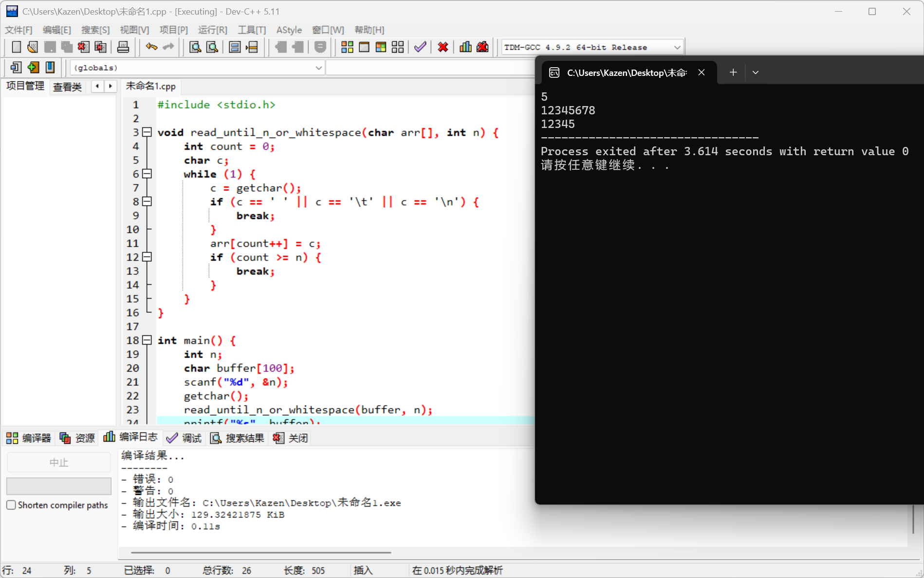Collapse the read_until_n_or_whitespace function fold at line 3
The height and width of the screenshot is (578, 924).
click(x=147, y=132)
